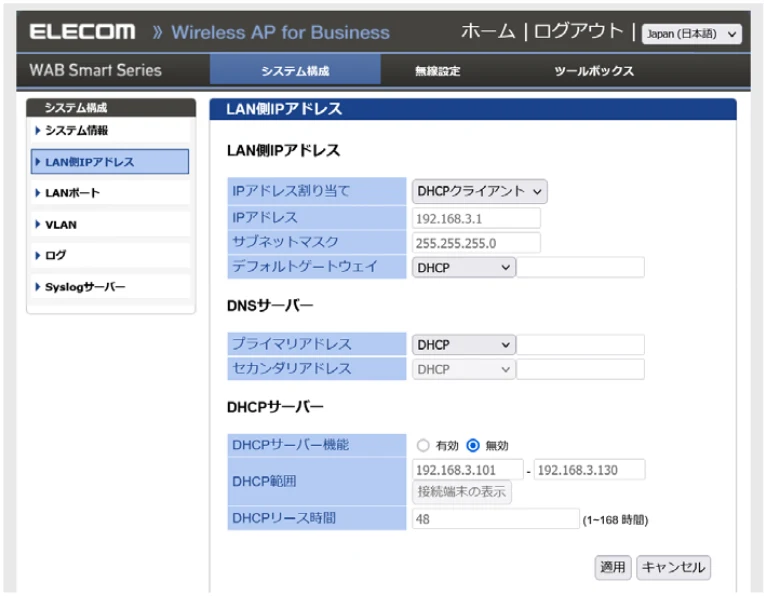Open the LANポート sidebar item
The width and height of the screenshot is (767, 596).
click(110, 193)
